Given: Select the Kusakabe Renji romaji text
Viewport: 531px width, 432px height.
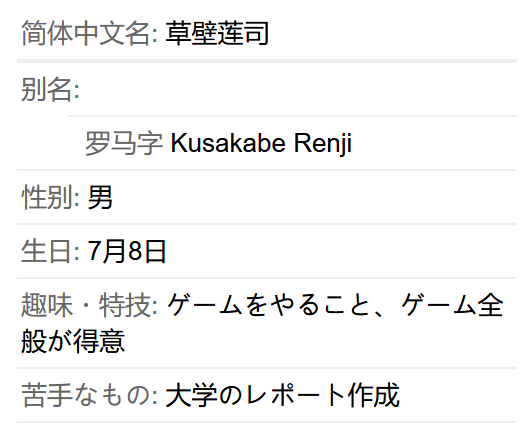Looking at the screenshot, I should (x=261, y=143).
